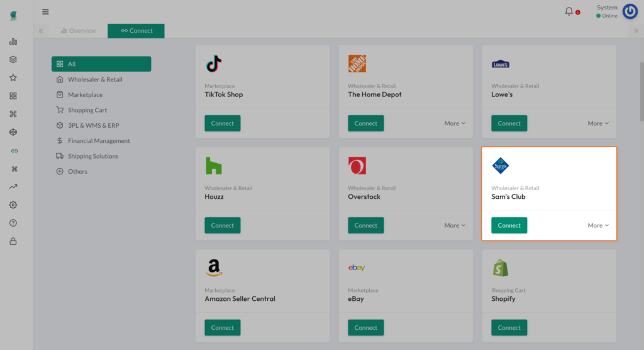The image size is (644, 350).
Task: Connect Sam's Club
Action: [x=509, y=225]
